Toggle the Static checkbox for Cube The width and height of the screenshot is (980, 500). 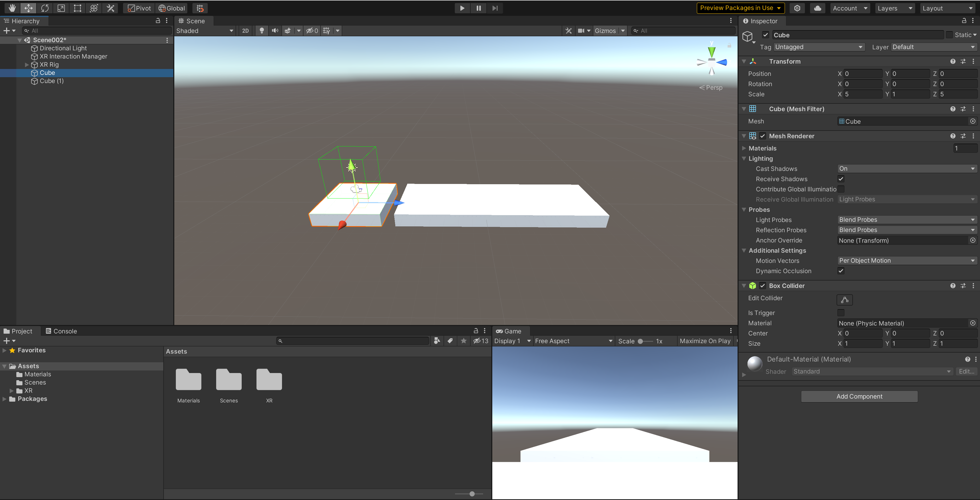(x=949, y=35)
